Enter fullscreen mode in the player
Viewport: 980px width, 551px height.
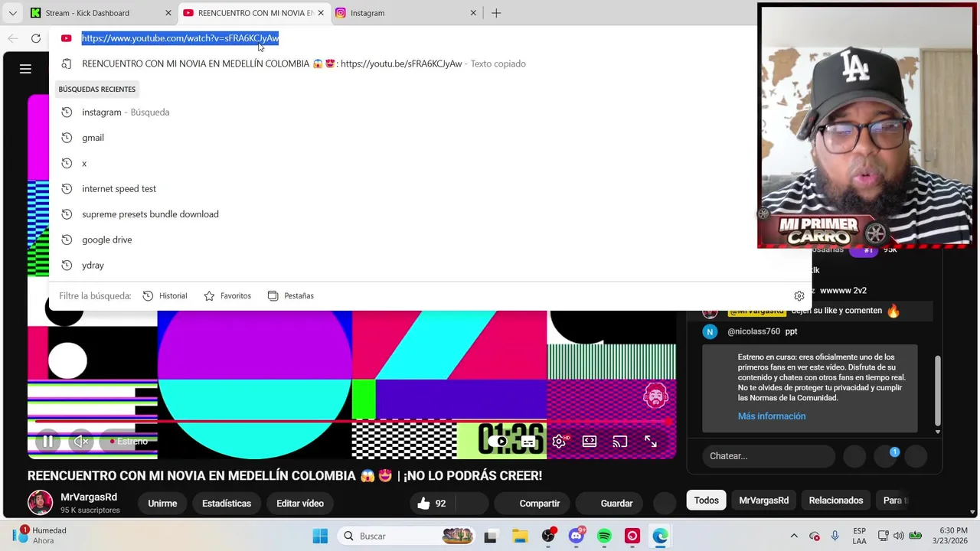651,442
